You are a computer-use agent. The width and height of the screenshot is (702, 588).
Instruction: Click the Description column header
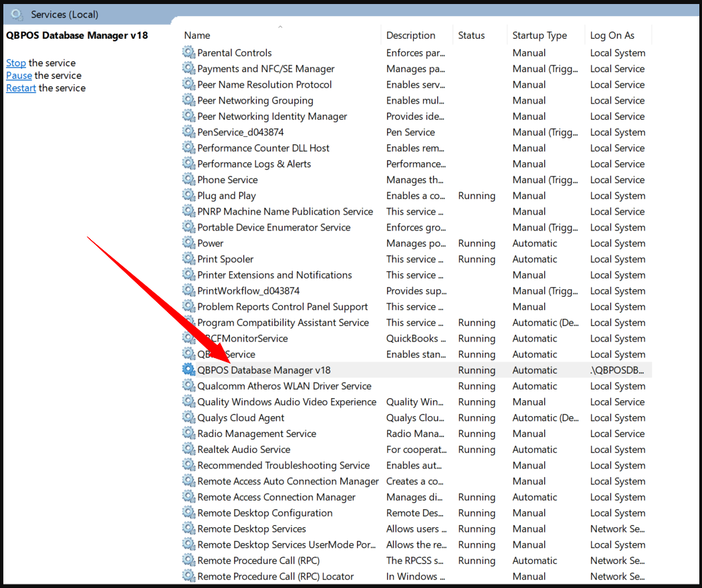click(411, 35)
